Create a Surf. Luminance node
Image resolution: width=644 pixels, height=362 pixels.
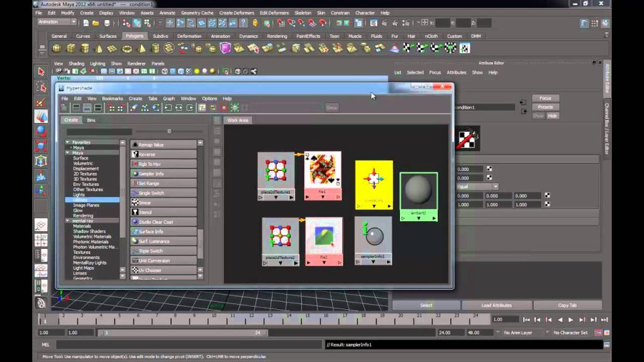pyautogui.click(x=164, y=241)
